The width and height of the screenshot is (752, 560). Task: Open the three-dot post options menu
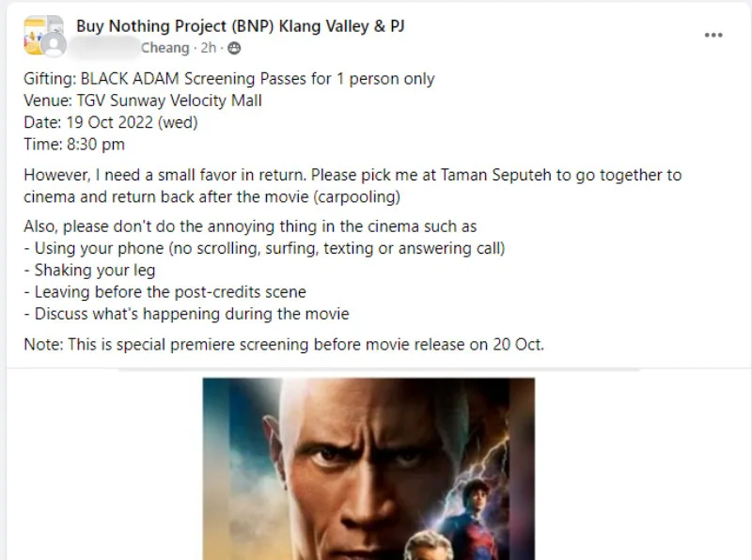tap(713, 35)
